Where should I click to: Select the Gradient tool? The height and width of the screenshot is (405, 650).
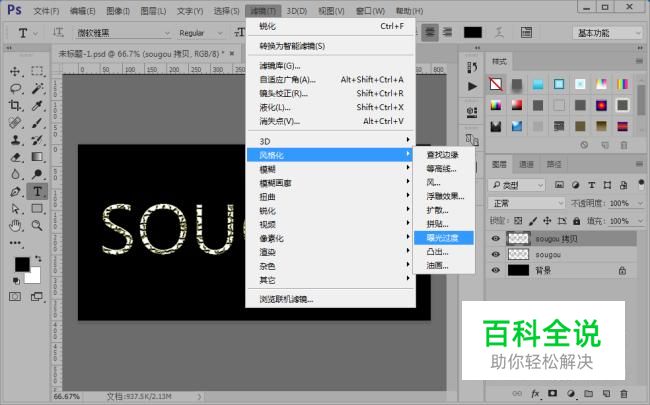tap(37, 157)
